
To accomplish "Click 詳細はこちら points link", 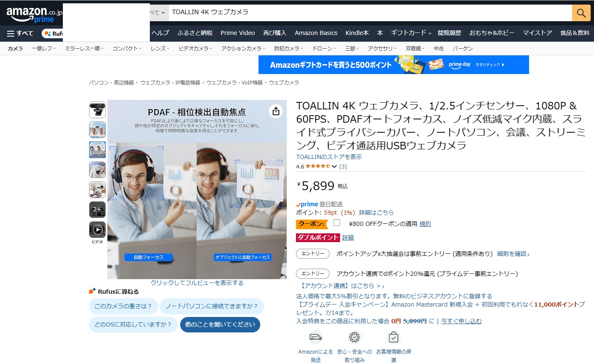I will 376,213.
